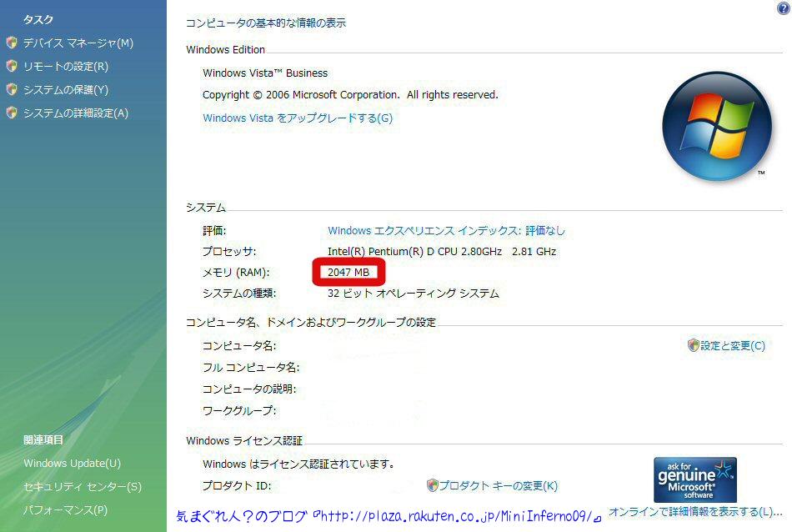Click the タスク sidebar heading

coord(38,19)
